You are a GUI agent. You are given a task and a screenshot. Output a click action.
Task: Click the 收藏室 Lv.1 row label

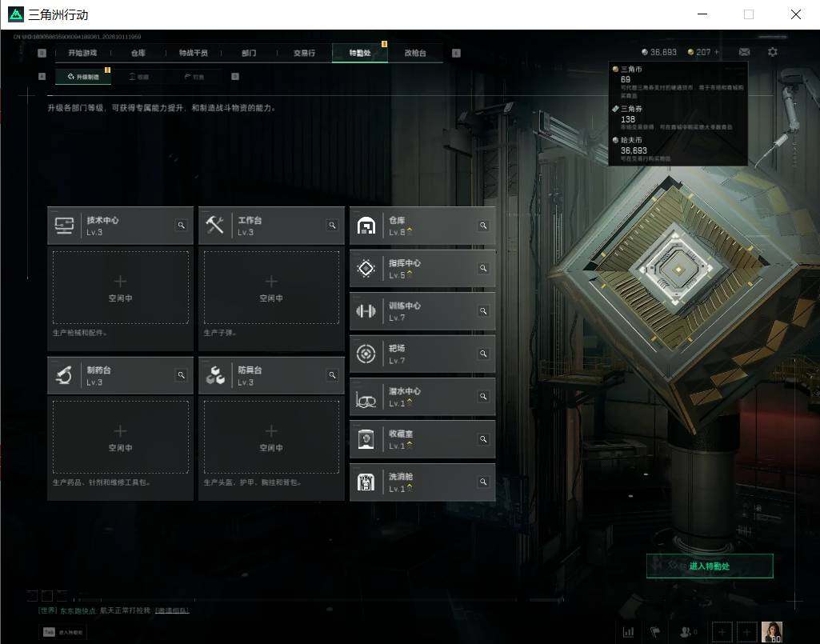[401, 439]
